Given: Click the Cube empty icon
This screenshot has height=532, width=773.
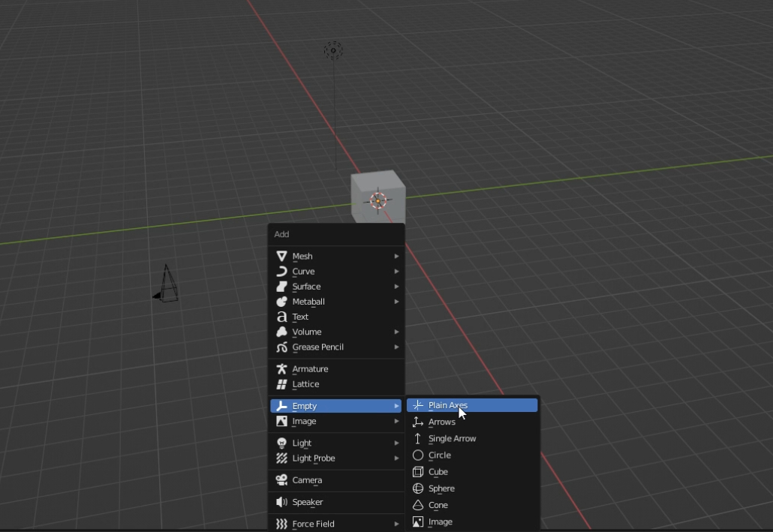Looking at the screenshot, I should pyautogui.click(x=417, y=472).
